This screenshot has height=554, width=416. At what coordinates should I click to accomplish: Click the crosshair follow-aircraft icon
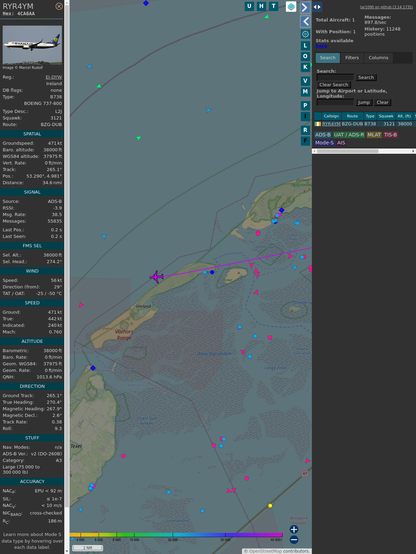pyautogui.click(x=305, y=34)
